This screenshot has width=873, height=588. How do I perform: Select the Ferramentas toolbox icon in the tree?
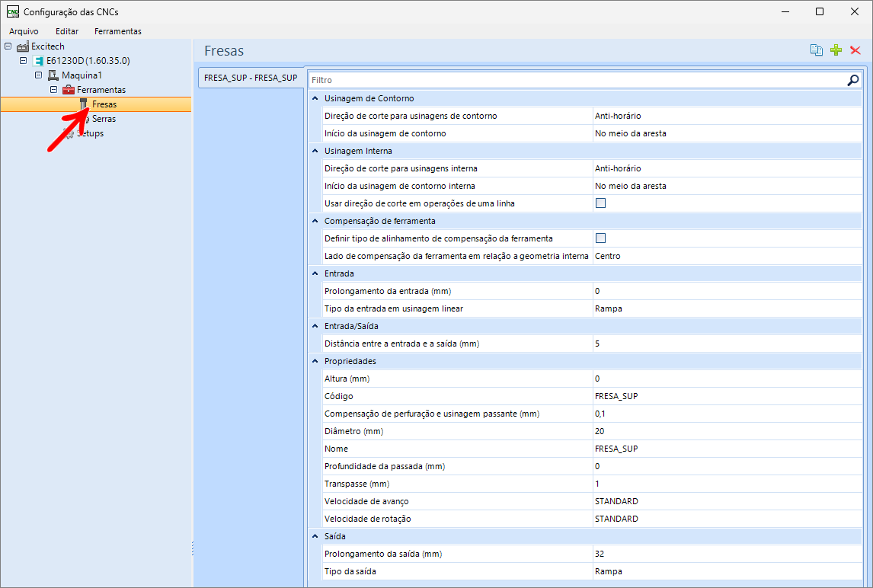[x=69, y=90]
